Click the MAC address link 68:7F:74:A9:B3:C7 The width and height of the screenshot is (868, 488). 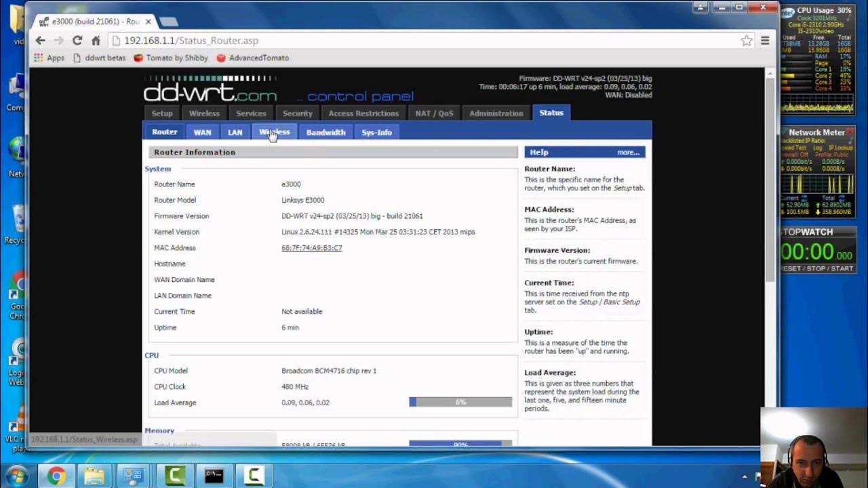(x=312, y=248)
